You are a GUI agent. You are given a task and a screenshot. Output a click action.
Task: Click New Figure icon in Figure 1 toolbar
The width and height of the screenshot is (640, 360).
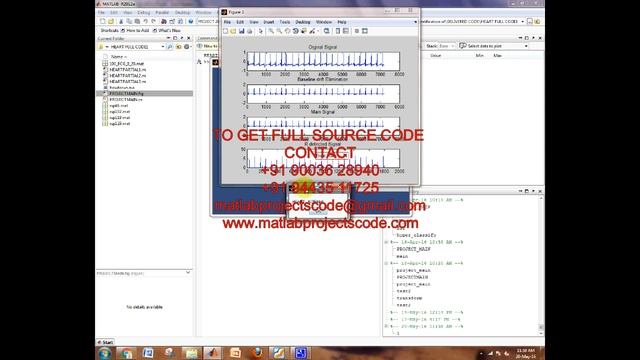coord(225,31)
